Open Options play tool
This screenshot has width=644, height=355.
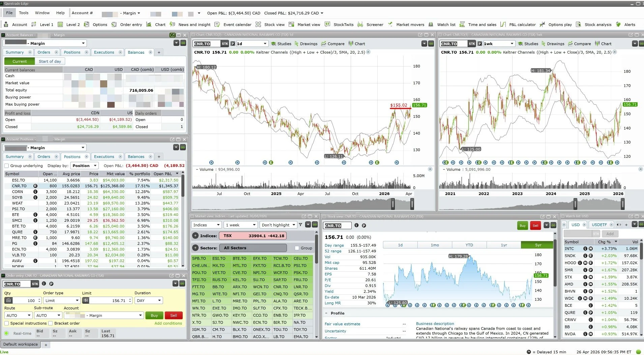click(556, 24)
